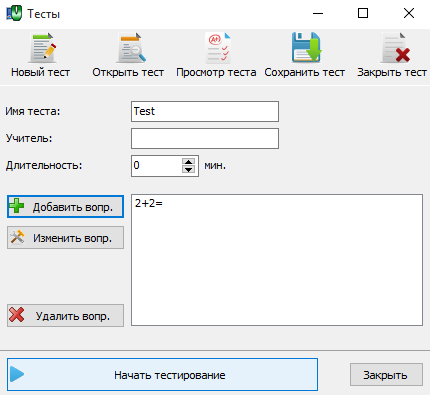
Task: Select the Просмотр теста icon
Action: (218, 48)
